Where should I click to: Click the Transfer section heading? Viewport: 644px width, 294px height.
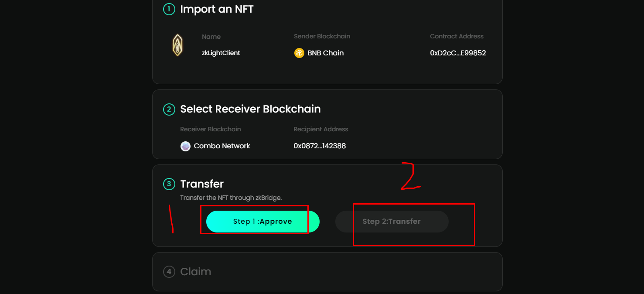click(202, 184)
